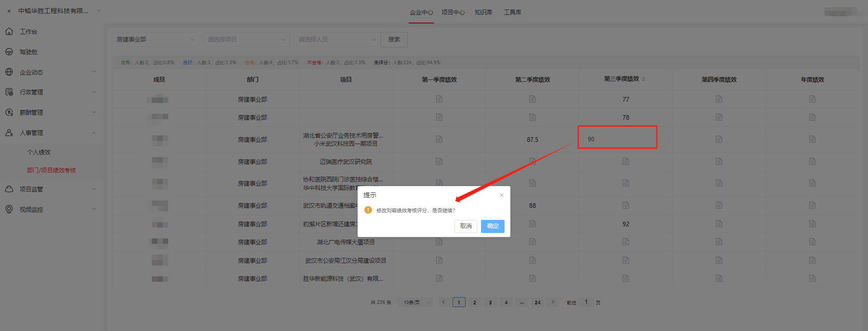Jump to page 24 in pagination
The image size is (868, 331).
pos(538,303)
